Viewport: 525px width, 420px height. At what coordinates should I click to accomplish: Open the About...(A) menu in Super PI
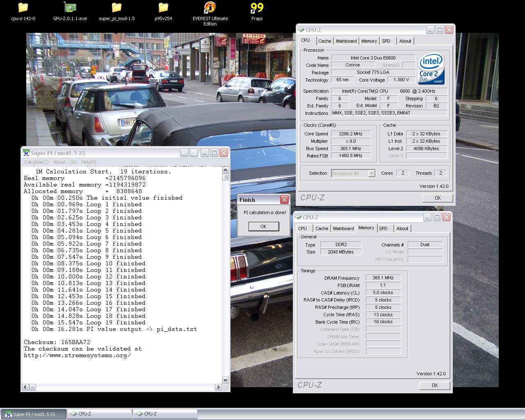pos(65,162)
